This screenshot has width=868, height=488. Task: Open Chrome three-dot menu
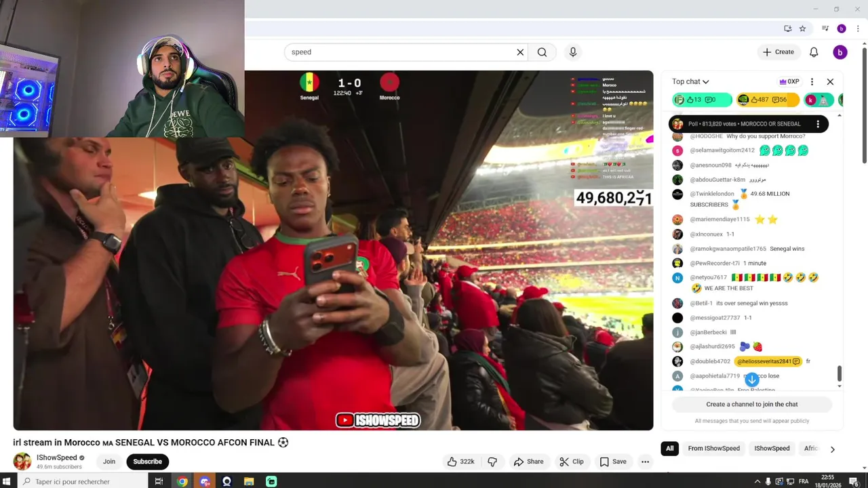[x=858, y=28]
